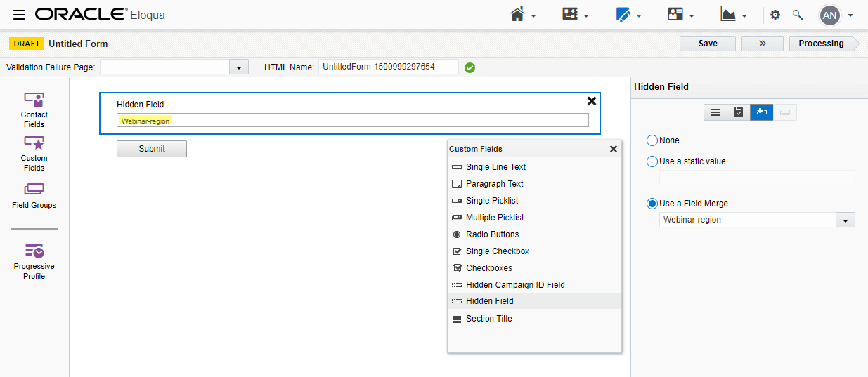Open Contact Fields in the sidebar

coord(34,110)
